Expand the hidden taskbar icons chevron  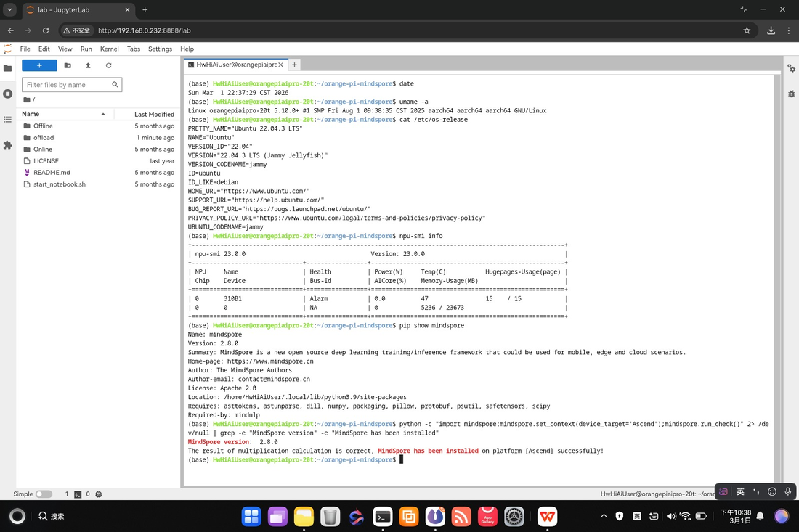[x=604, y=515]
